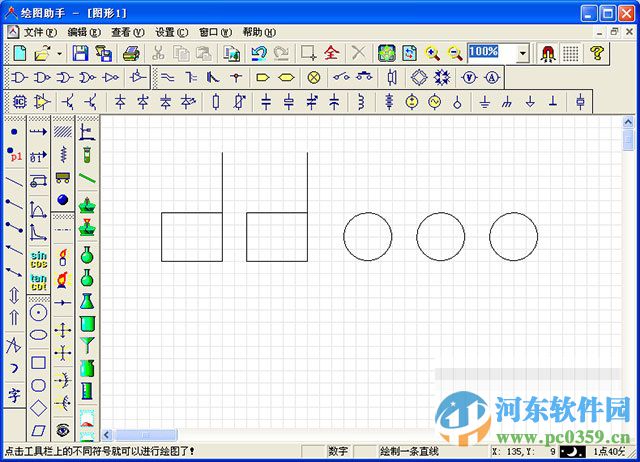Insert the lamp (circle with X) symbol
Screen dimensions: 640x462
pos(313,77)
